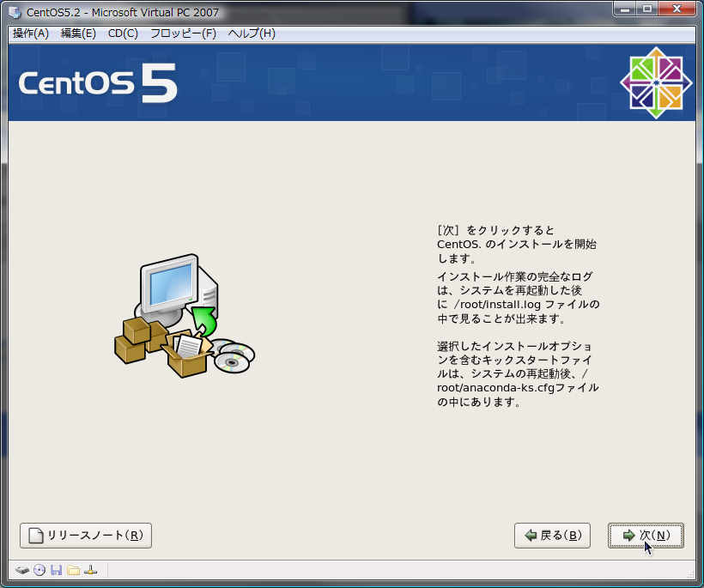The image size is (704, 588).
Task: Click the window resize grip corner
Action: 691,574
